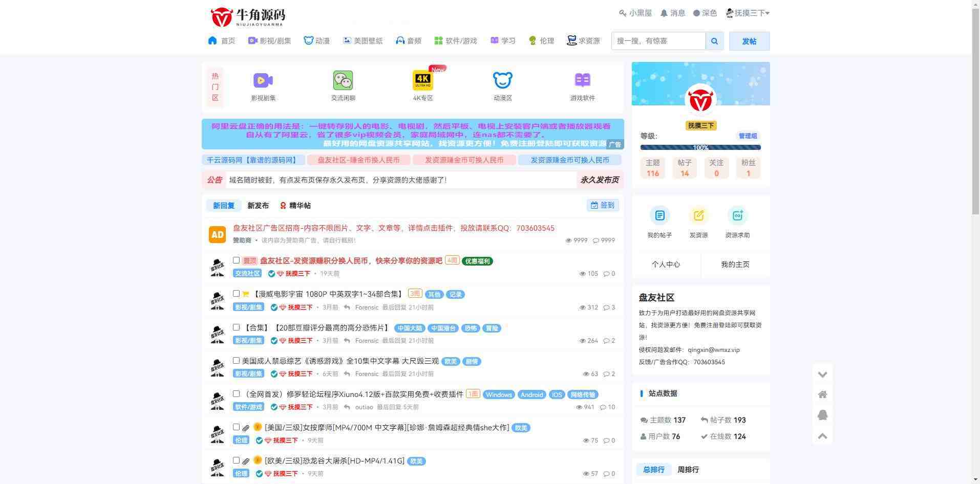Click the views eye icon of 漫威电影宇宙 post
Image resolution: width=980 pixels, height=484 pixels.
coord(582,307)
